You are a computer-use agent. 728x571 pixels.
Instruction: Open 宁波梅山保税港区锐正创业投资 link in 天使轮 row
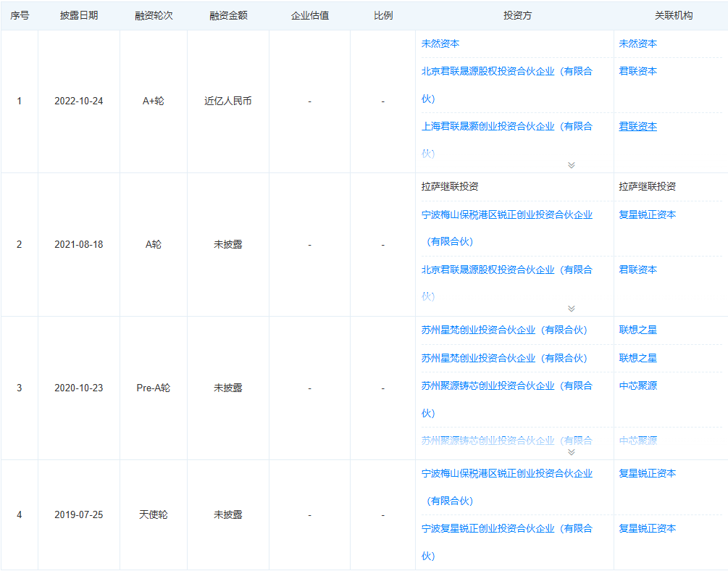506,487
